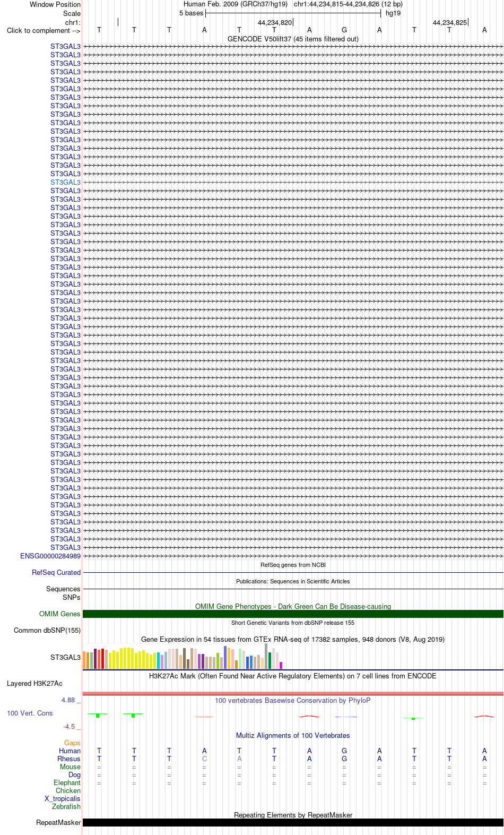Click the Elephant alignment row label

coord(67,782)
